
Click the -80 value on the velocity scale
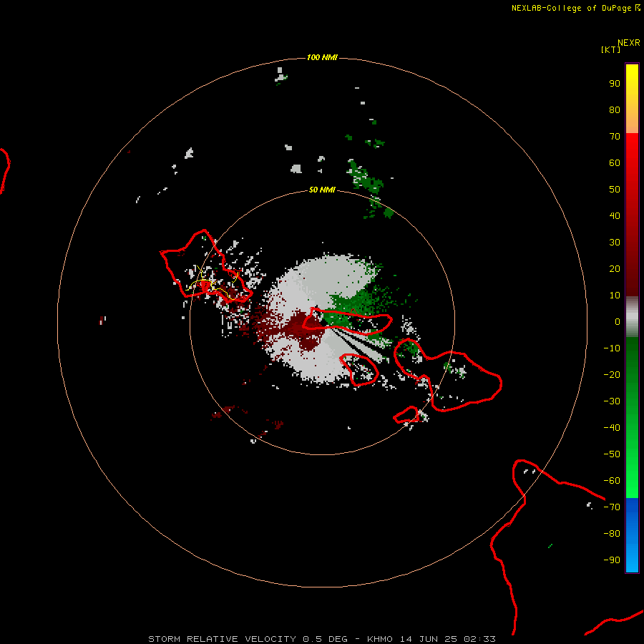612,534
